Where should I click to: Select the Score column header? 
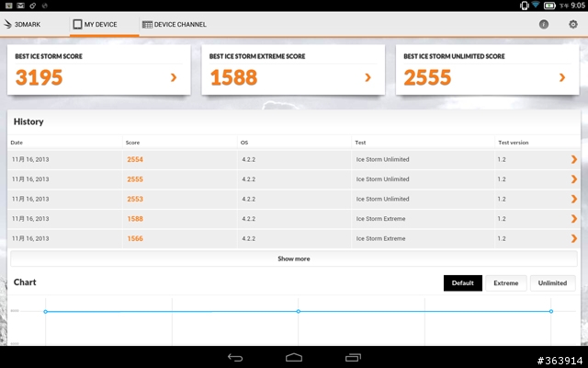132,143
